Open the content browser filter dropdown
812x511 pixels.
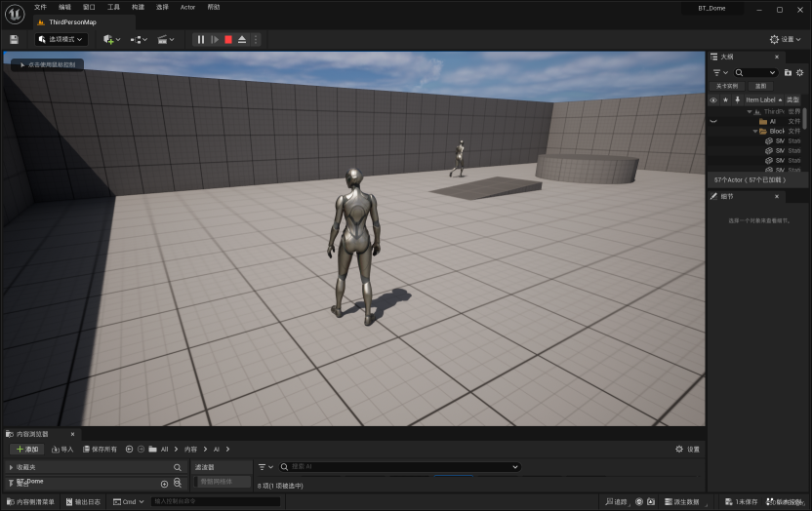pos(265,467)
